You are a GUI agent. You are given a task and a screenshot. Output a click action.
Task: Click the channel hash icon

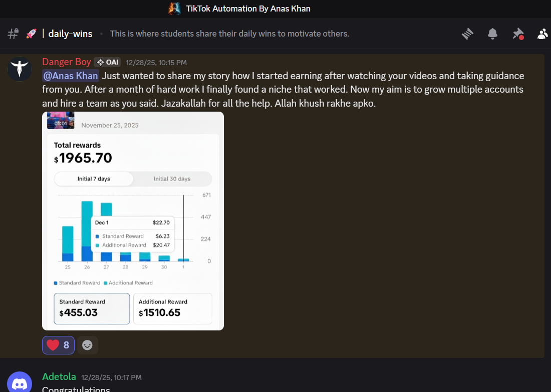pos(13,34)
